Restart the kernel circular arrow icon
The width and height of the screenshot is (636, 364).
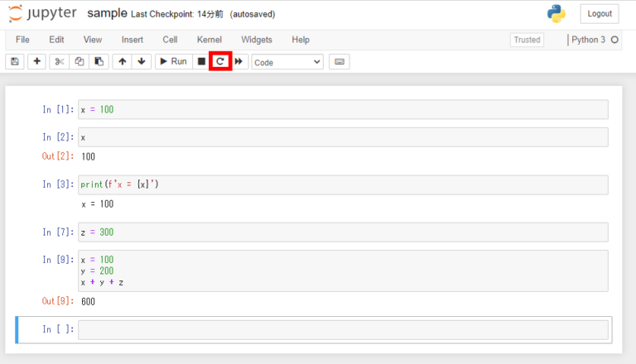[220, 61]
